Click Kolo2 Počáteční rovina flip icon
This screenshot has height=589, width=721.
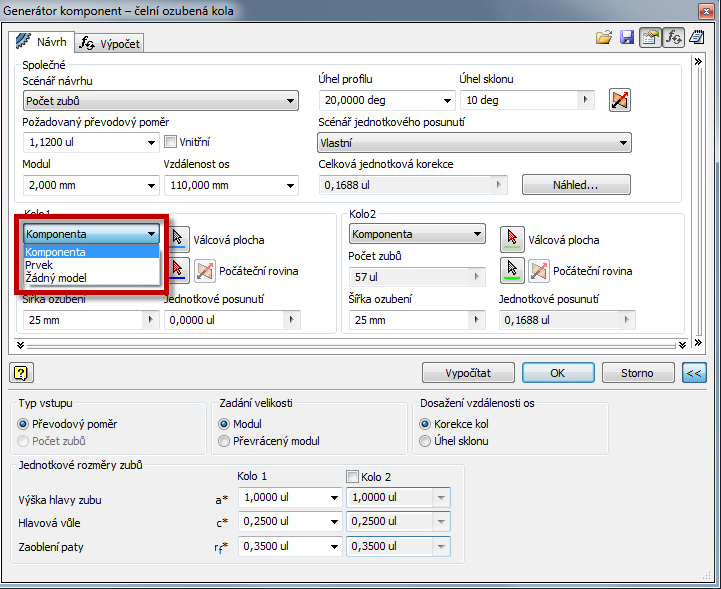[x=539, y=270]
